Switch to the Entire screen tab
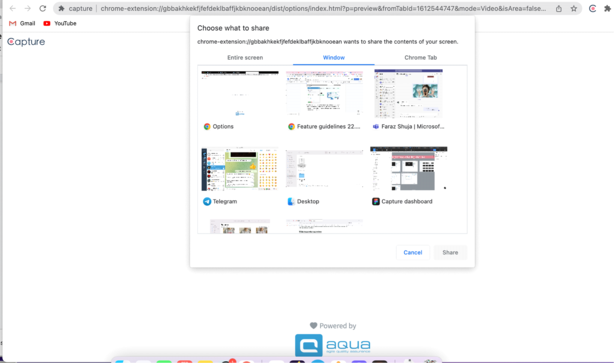Image resolution: width=614 pixels, height=363 pixels. (245, 58)
